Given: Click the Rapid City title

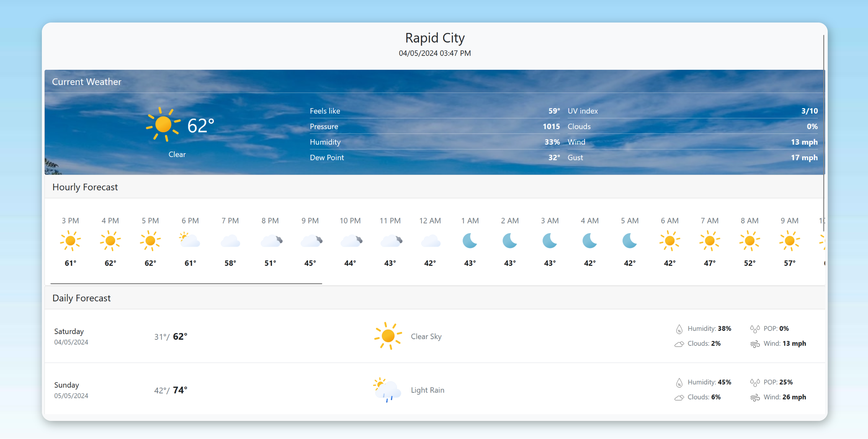Looking at the screenshot, I should click(434, 38).
